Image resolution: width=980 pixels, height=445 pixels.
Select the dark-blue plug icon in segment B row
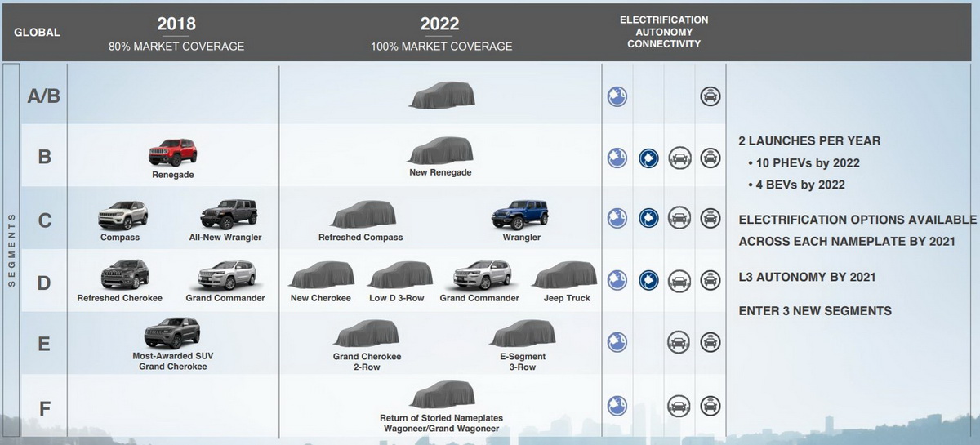[x=648, y=158]
